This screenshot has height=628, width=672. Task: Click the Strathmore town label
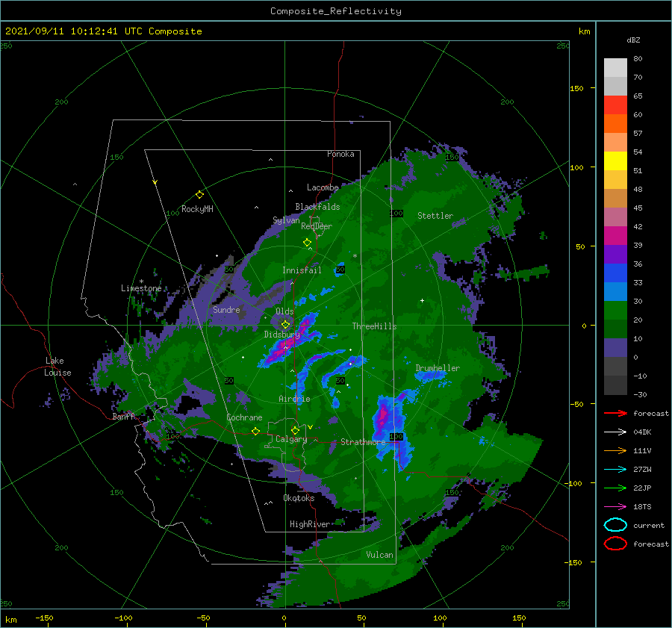(x=363, y=442)
